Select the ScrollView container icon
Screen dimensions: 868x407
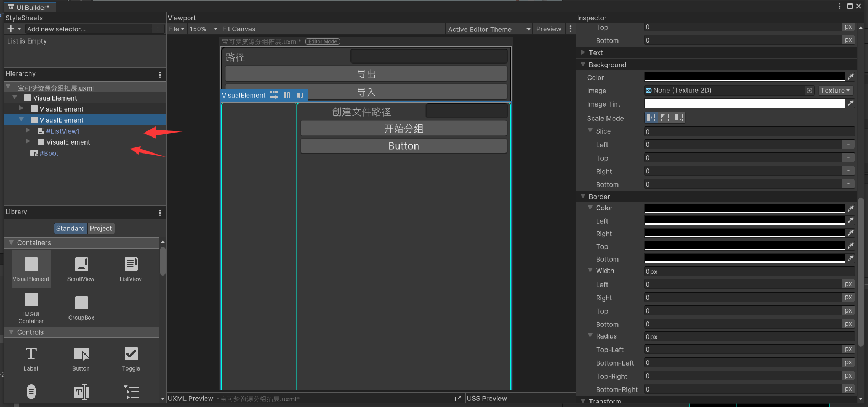coord(81,264)
